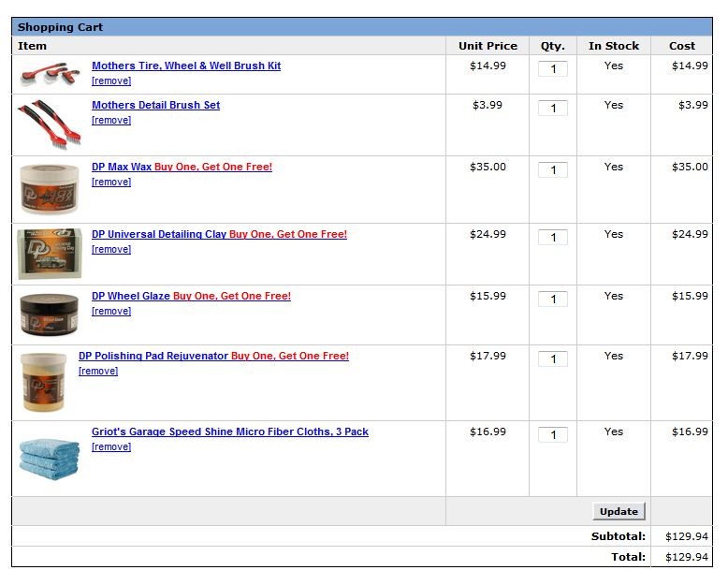
Task: Focus quantity field for Tire Brush Kit
Action: point(552,68)
